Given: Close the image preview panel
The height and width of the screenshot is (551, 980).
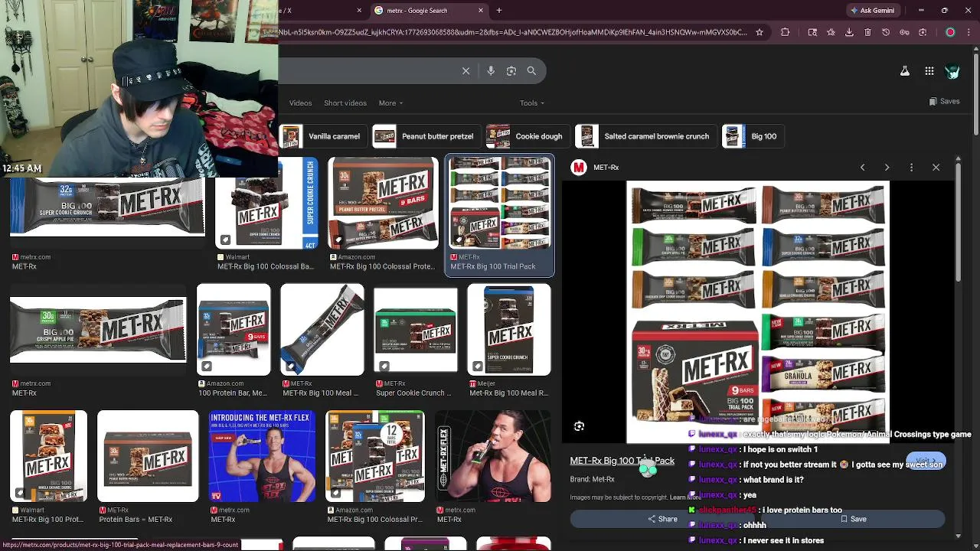Looking at the screenshot, I should pyautogui.click(x=936, y=167).
